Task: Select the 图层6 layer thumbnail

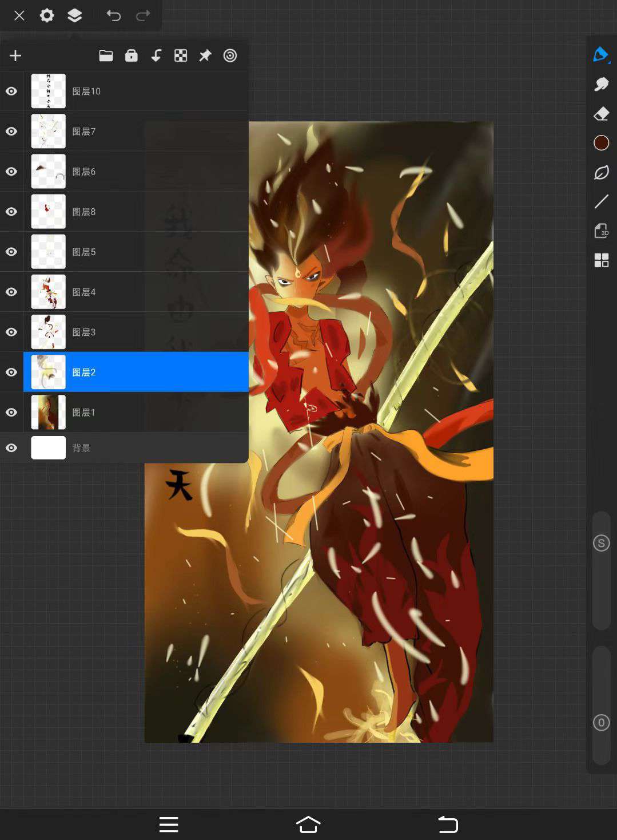Action: coord(48,171)
